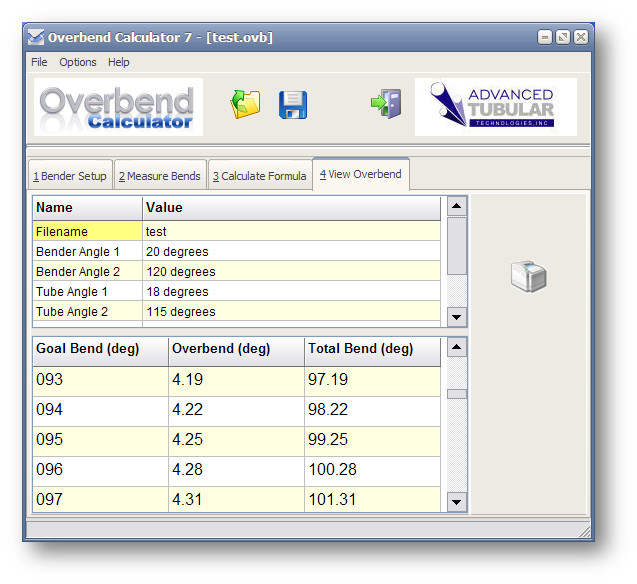Image resolution: width=637 pixels, height=584 pixels.
Task: Select goal bend 093 cell
Action: tap(100, 381)
